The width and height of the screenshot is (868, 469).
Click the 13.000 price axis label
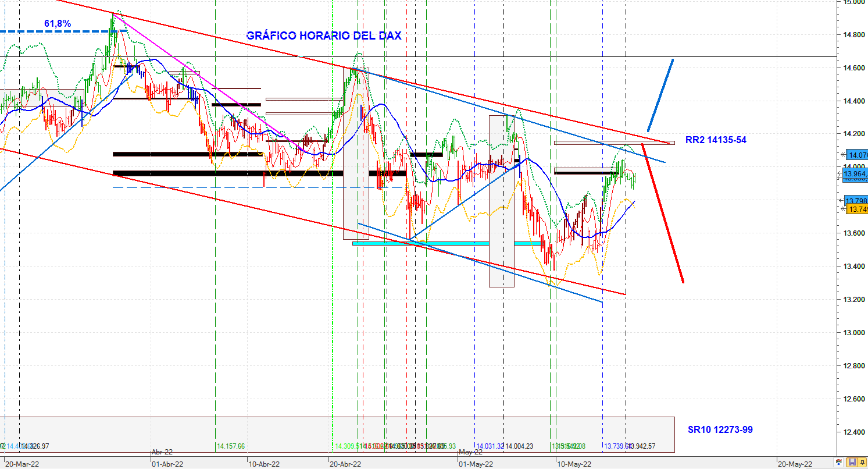(x=855, y=333)
